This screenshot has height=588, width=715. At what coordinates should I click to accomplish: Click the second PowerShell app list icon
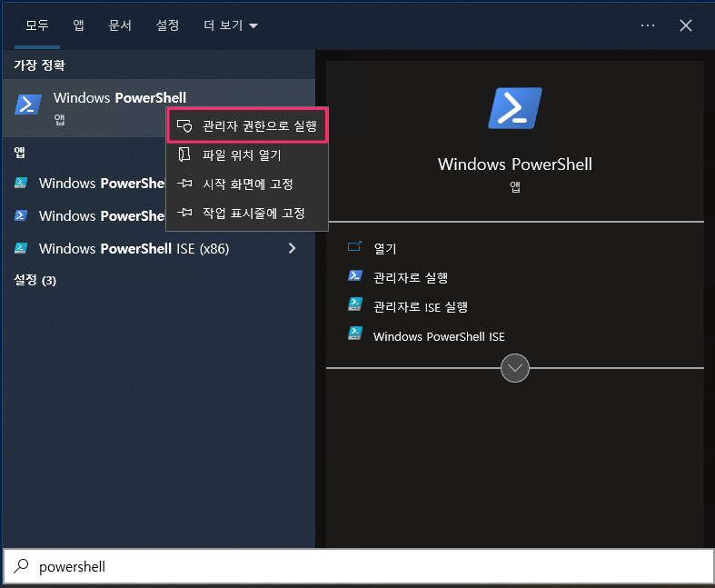(x=21, y=215)
